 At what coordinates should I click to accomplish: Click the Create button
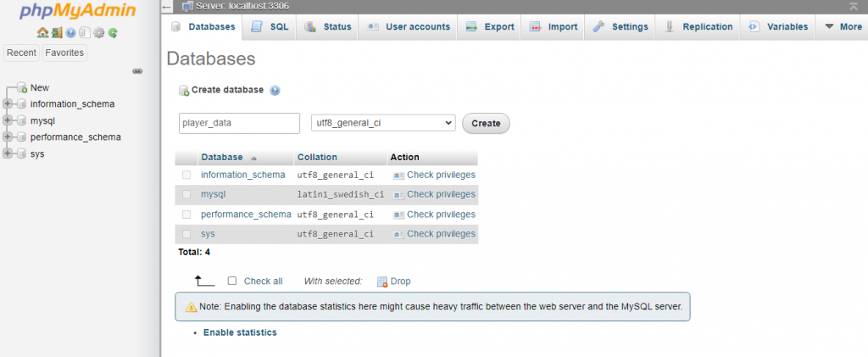486,124
